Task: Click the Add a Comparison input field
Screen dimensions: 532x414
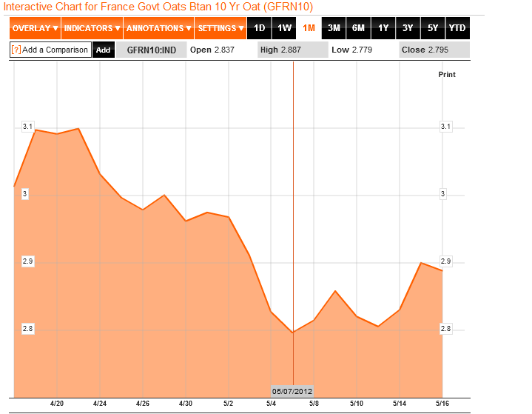Action: tap(55, 50)
